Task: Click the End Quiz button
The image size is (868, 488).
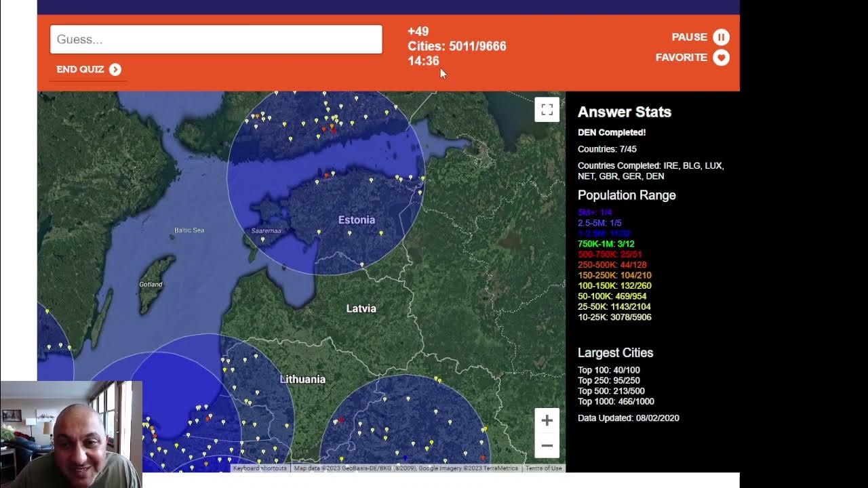Action: pos(89,69)
